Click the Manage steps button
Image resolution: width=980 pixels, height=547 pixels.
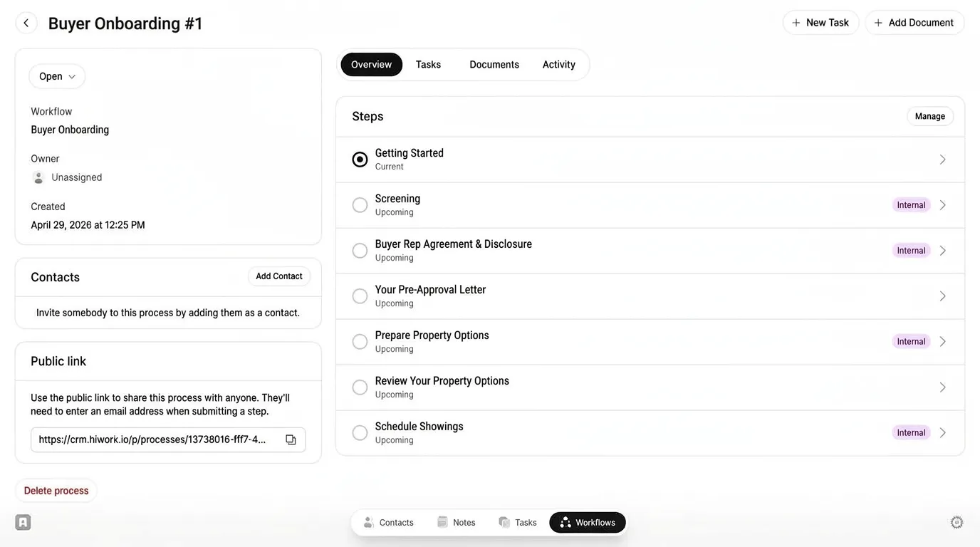(x=930, y=116)
